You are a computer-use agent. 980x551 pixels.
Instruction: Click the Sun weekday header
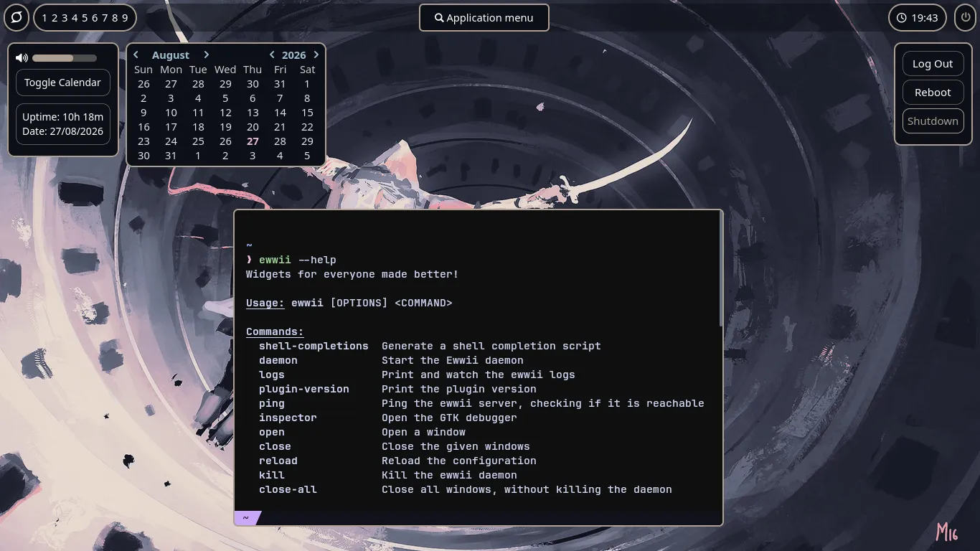pos(143,70)
